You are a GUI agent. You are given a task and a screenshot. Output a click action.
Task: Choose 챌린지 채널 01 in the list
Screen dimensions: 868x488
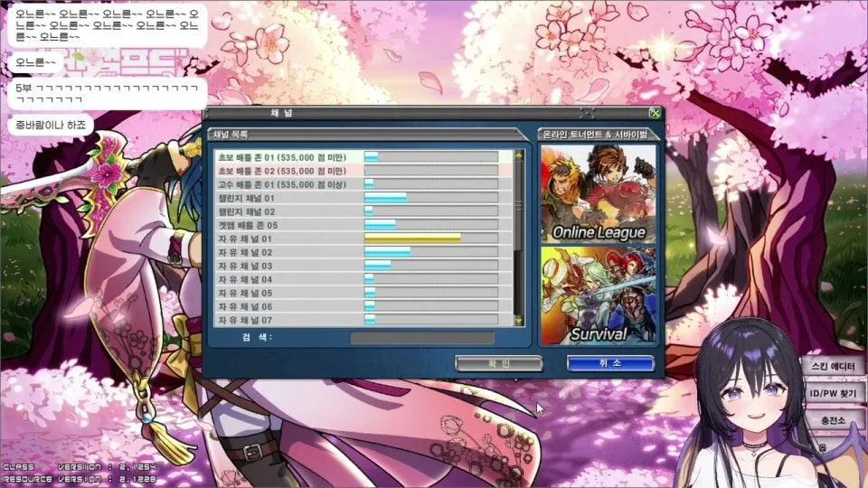coord(363,198)
